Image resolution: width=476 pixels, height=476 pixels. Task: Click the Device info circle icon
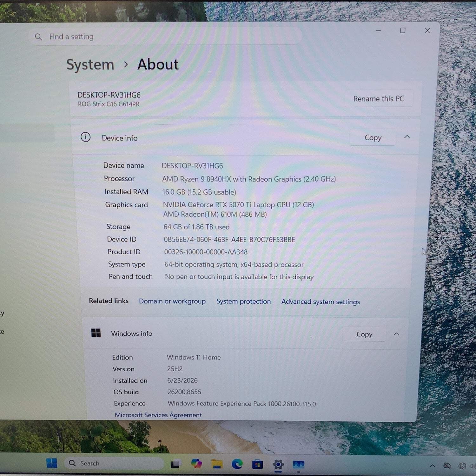point(86,137)
